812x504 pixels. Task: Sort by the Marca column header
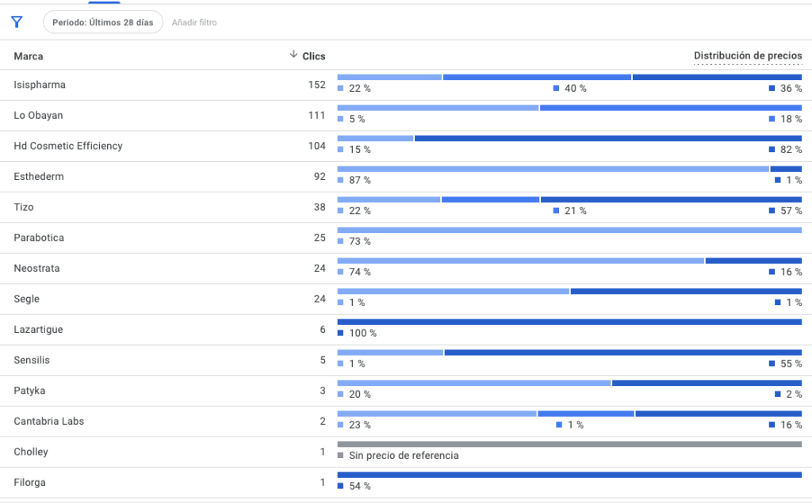coord(29,56)
